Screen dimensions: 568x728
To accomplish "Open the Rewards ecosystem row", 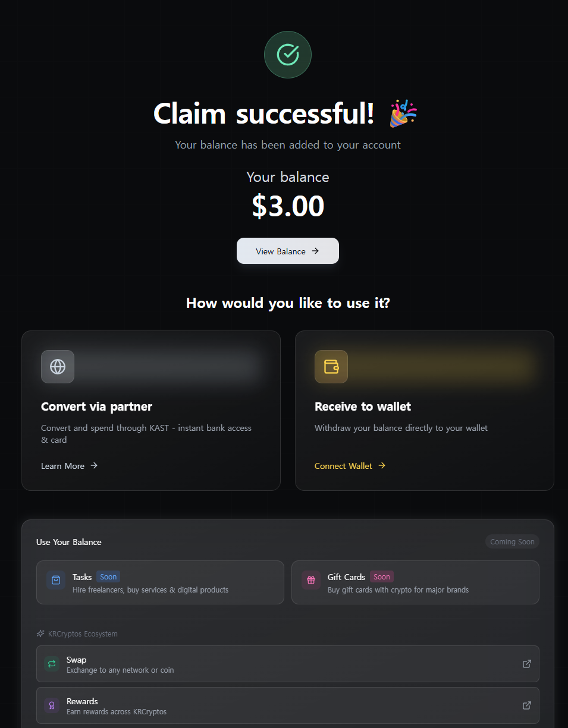I will [x=287, y=705].
